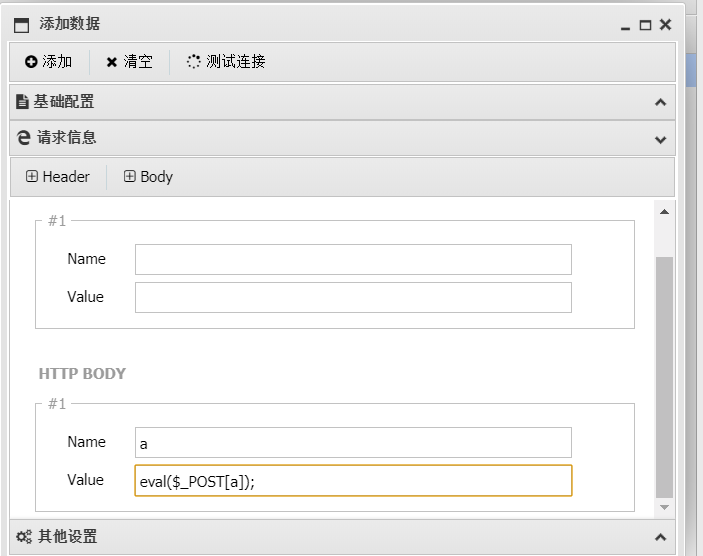Click the 其他设置 chevron arrow
This screenshot has width=703, height=556.
pyautogui.click(x=660, y=537)
